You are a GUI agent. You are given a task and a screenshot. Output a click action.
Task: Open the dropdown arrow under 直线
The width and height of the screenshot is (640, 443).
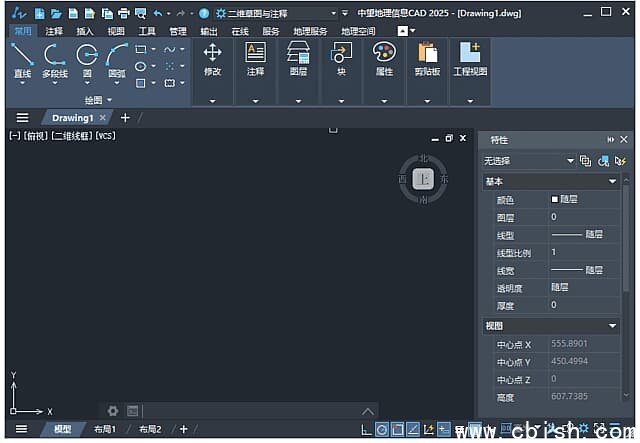pyautogui.click(x=22, y=83)
